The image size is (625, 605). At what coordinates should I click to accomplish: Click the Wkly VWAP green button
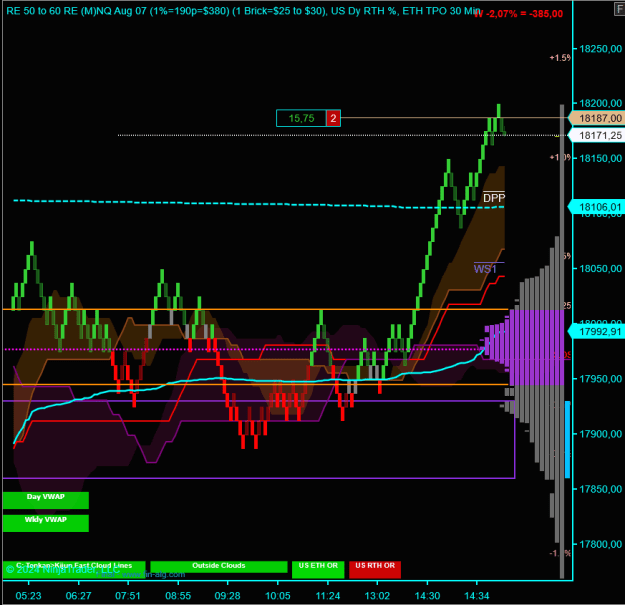tap(45, 523)
